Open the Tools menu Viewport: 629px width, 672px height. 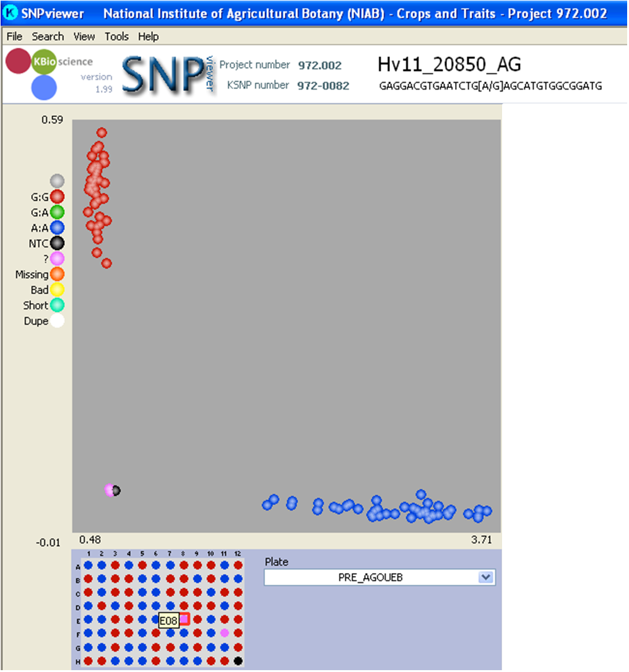[116, 37]
